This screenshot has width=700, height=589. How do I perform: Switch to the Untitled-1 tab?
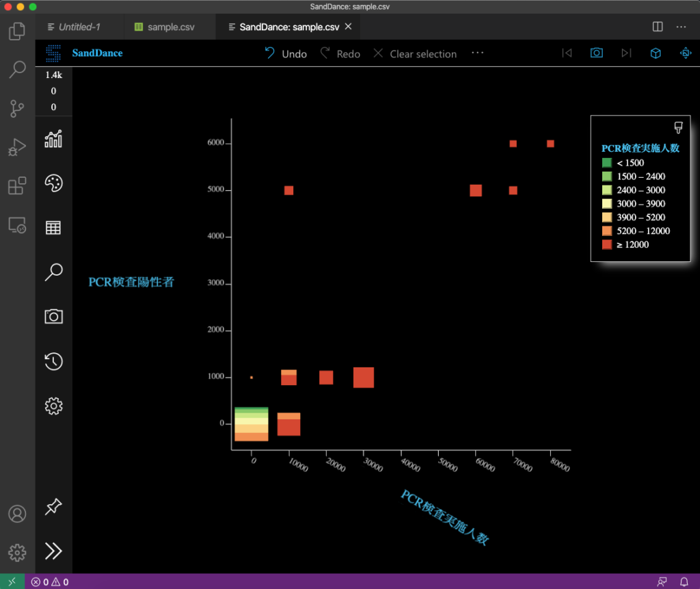pos(74,27)
